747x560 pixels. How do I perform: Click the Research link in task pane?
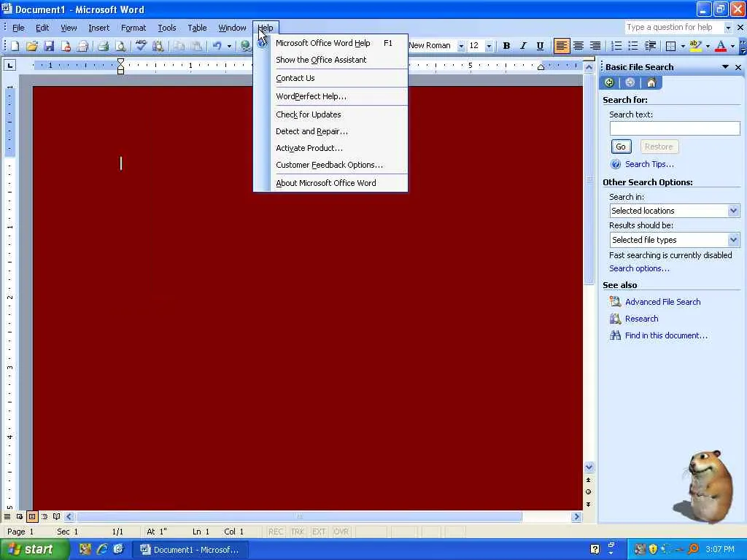coord(642,319)
